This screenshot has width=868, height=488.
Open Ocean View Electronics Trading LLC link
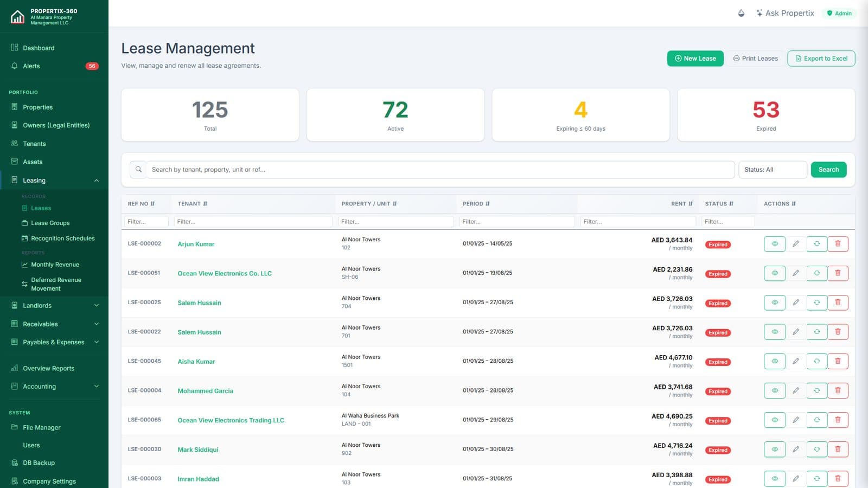(231, 420)
